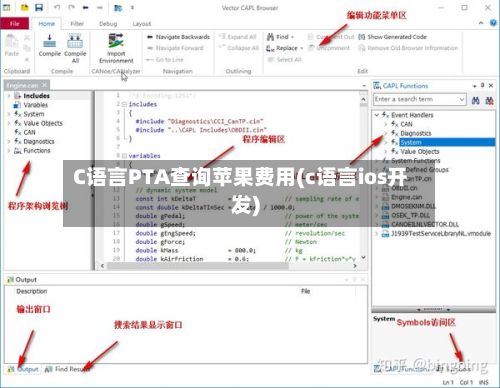Viewport: 500px width, 388px height.
Task: Open the quick access toolbar customize dropdown
Action: coord(132,7)
